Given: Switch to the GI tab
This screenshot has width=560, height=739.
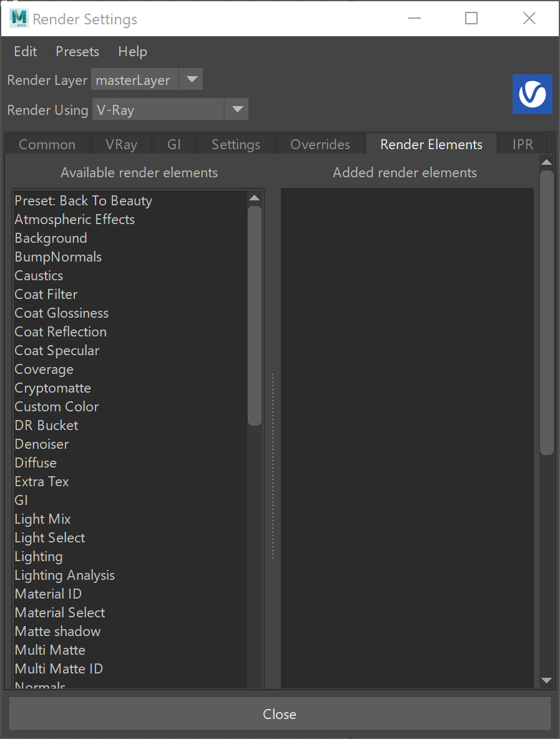Looking at the screenshot, I should (174, 144).
